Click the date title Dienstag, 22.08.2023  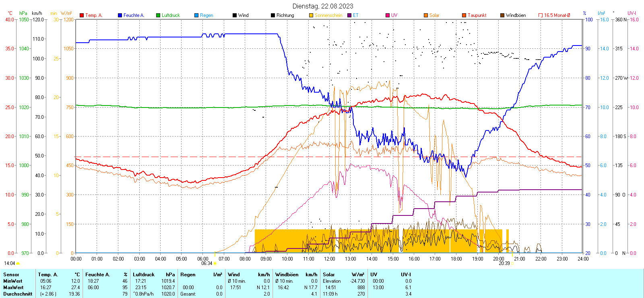(323, 6)
